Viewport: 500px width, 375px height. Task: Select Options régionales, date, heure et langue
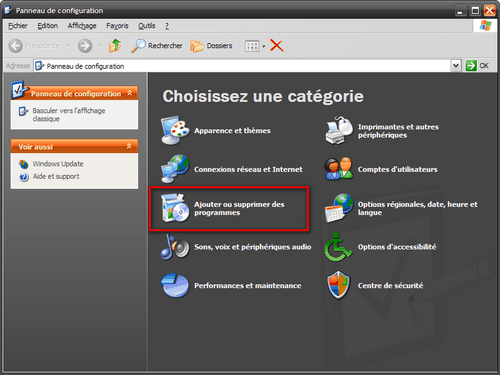coord(418,208)
